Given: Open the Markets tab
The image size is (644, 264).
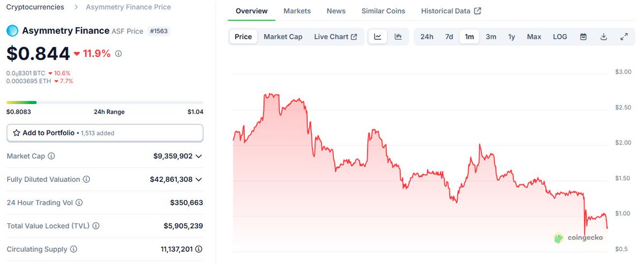Looking at the screenshot, I should 297,11.
